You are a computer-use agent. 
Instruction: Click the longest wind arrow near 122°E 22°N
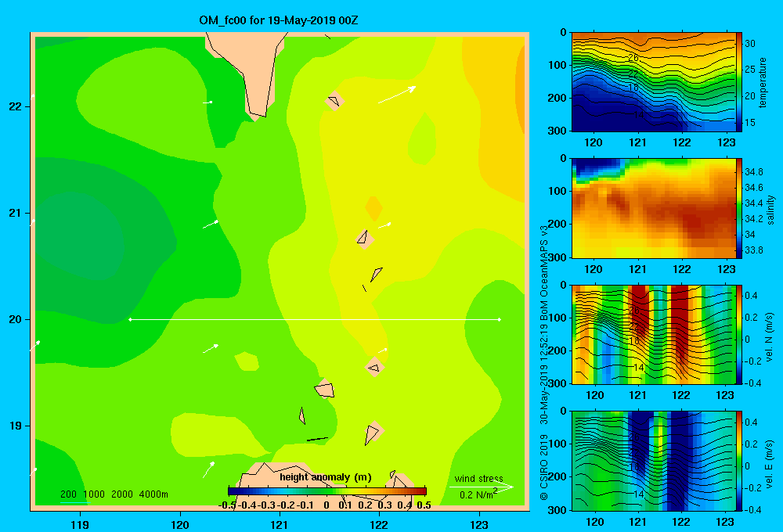[397, 95]
